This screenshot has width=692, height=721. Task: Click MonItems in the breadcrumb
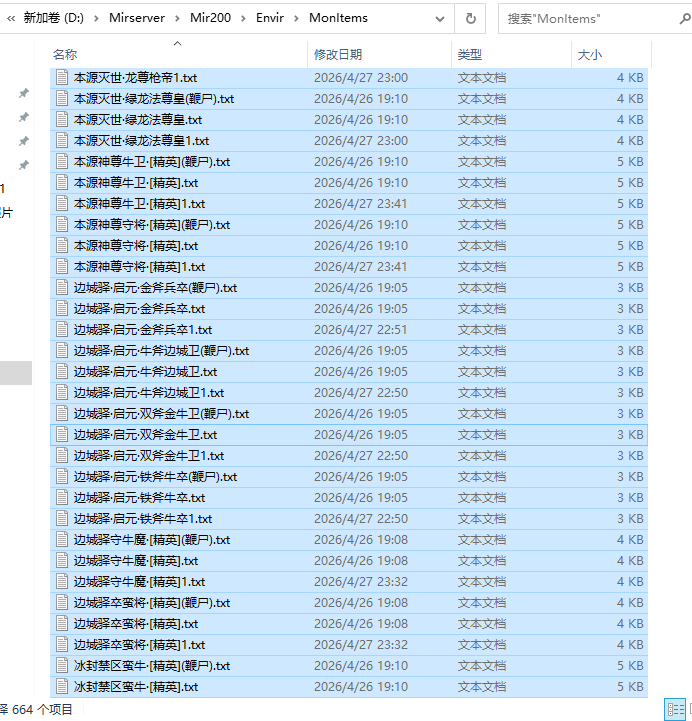(x=338, y=18)
